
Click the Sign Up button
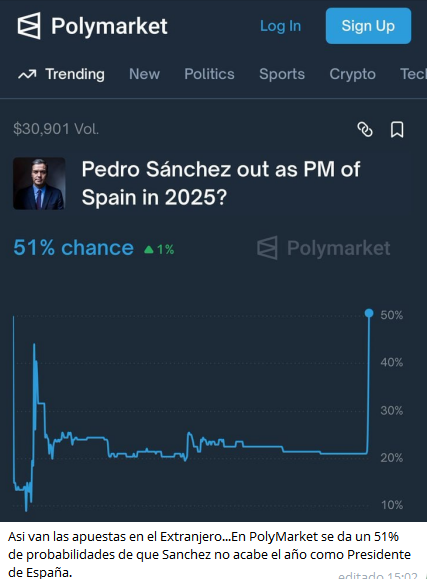368,26
